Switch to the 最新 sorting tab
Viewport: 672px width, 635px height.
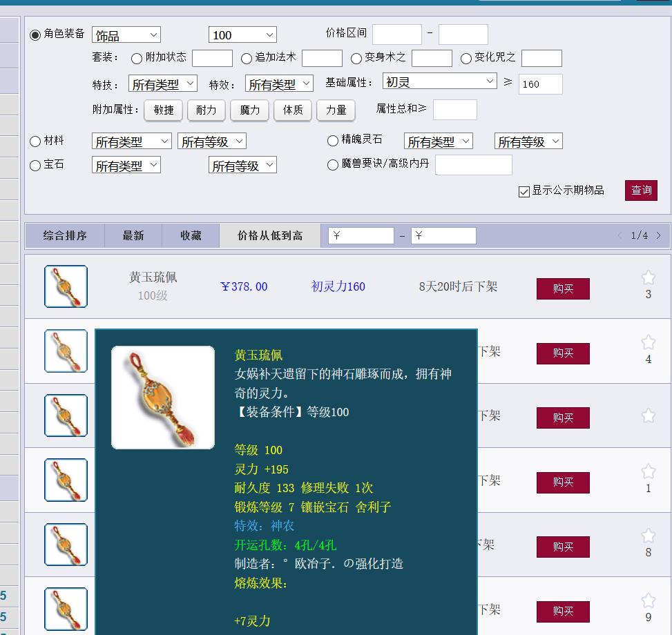133,235
